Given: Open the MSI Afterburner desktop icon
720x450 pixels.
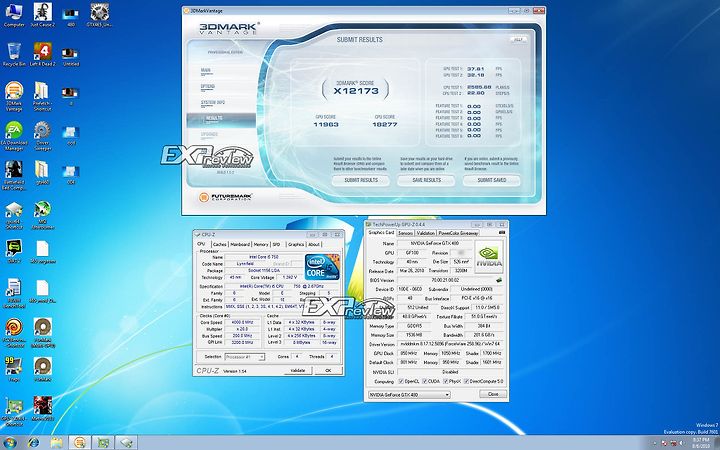Looking at the screenshot, I should click(x=42, y=215).
